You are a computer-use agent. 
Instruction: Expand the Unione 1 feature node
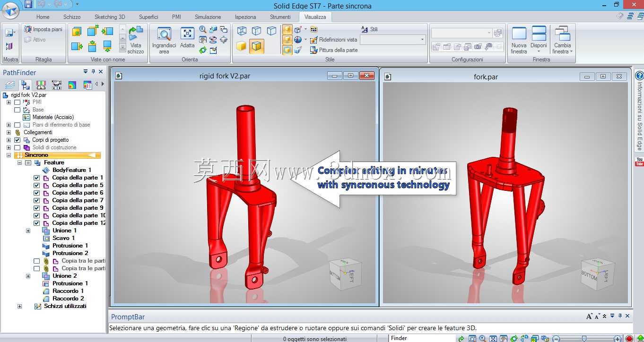tap(28, 231)
